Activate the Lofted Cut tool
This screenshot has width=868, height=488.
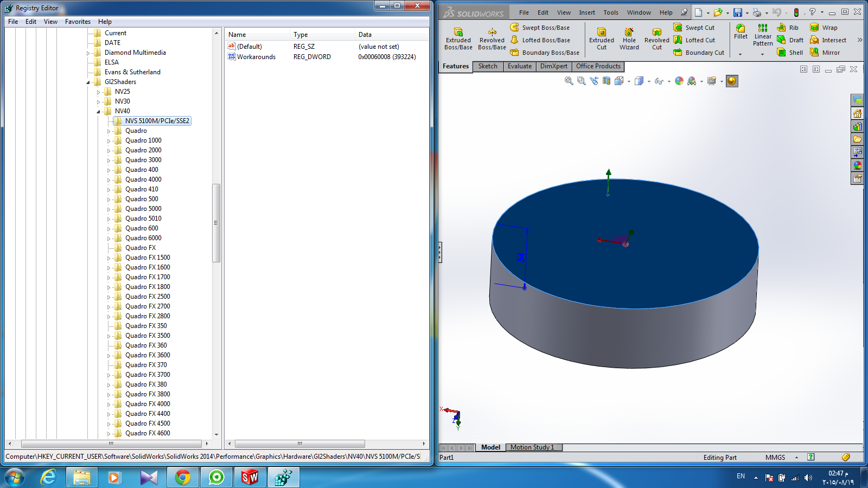click(694, 40)
